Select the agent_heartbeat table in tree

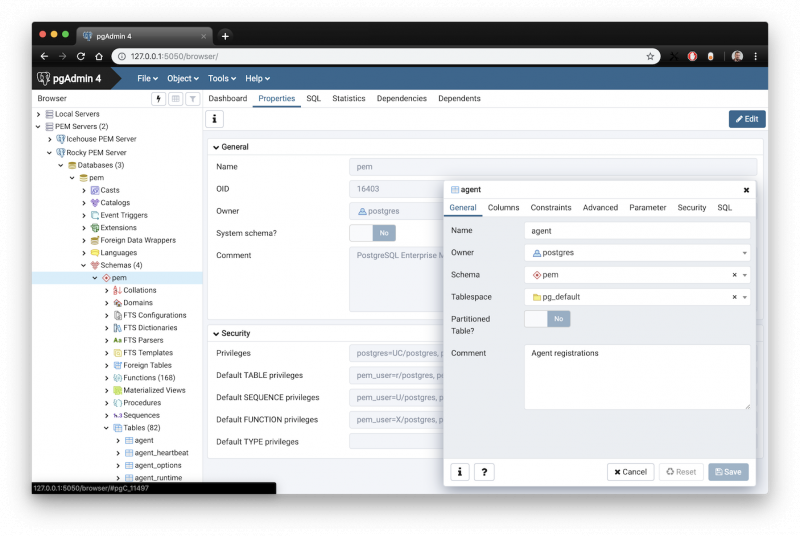161,453
